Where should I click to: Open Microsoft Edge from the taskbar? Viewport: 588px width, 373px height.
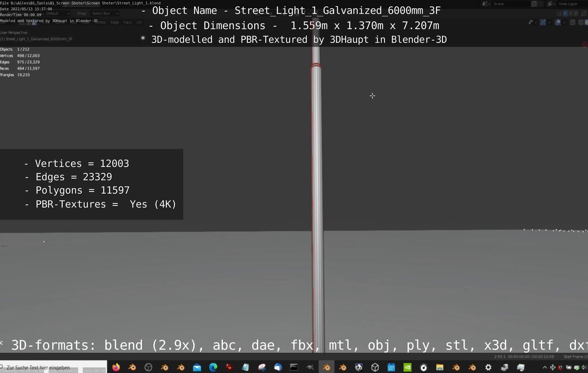click(213, 367)
